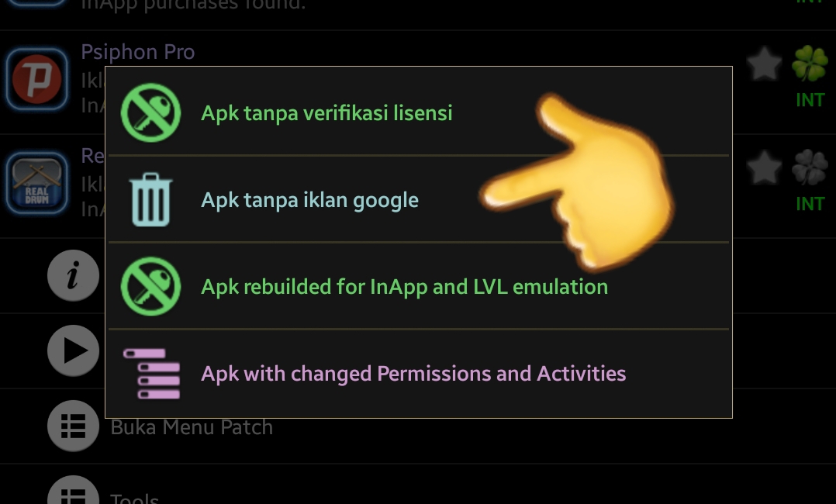836x504 pixels.
Task: Toggle the star next to Psiphon Pro
Action: tap(764, 64)
